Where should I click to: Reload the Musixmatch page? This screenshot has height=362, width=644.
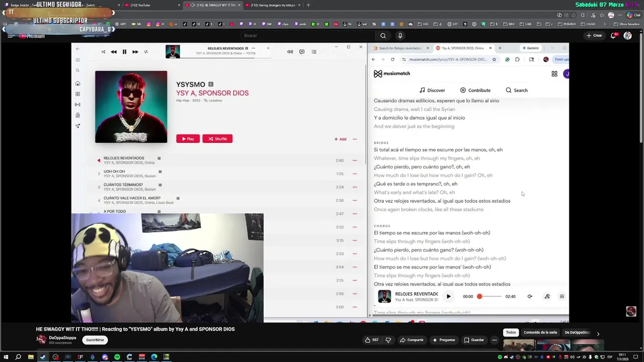(392, 59)
